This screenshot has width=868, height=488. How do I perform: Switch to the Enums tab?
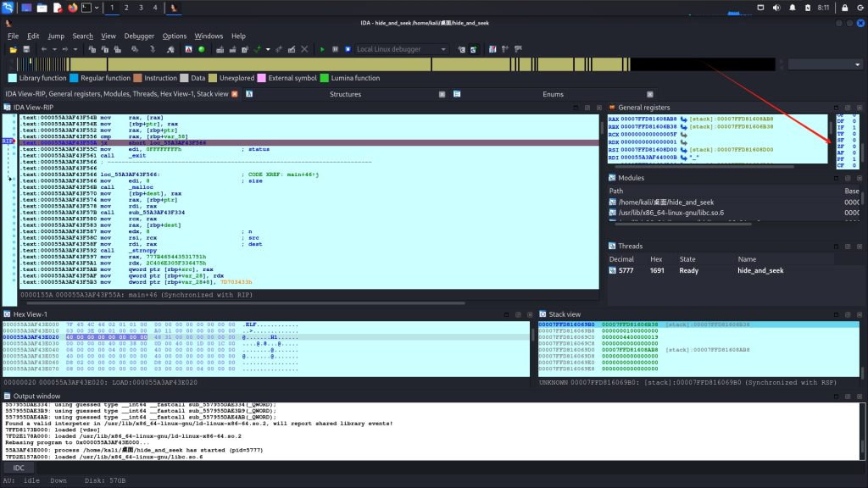(553, 94)
